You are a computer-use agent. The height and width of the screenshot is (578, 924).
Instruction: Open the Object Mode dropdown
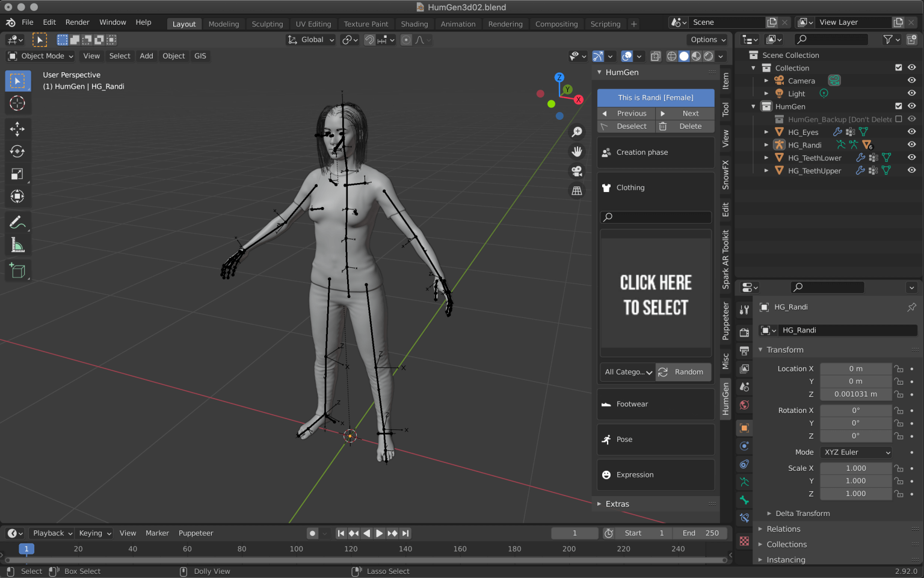coord(40,56)
